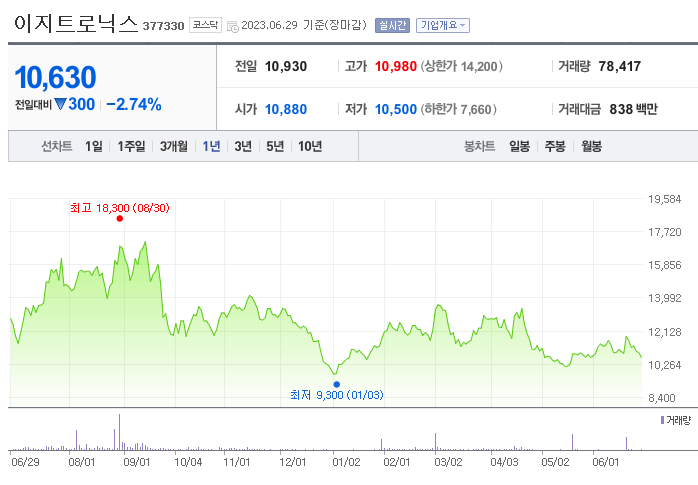
Task: Click the 코스닥 market badge
Action: 205,25
